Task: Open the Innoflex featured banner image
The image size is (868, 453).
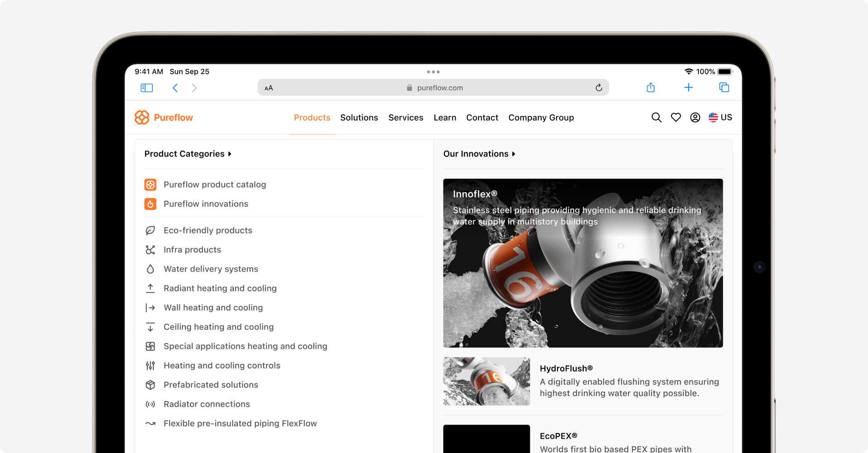Action: pyautogui.click(x=583, y=263)
